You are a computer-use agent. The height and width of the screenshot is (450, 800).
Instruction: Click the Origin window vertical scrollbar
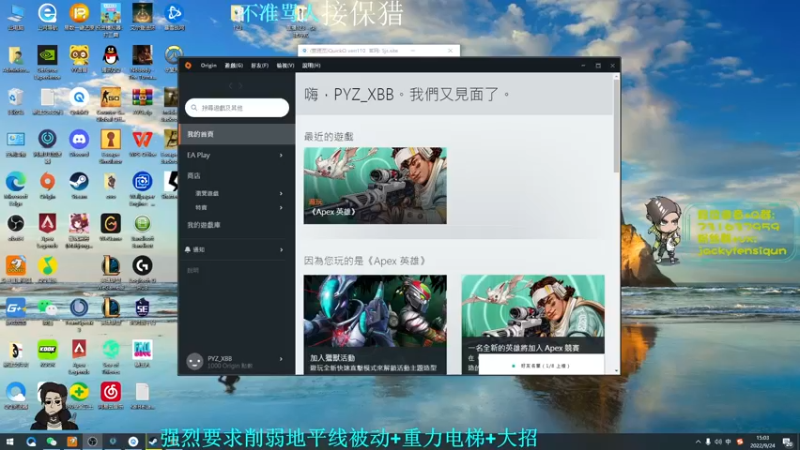tap(616, 126)
